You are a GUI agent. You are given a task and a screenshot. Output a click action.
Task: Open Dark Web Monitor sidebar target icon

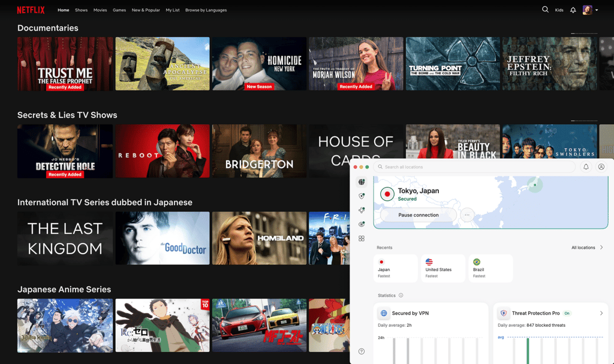(x=362, y=224)
